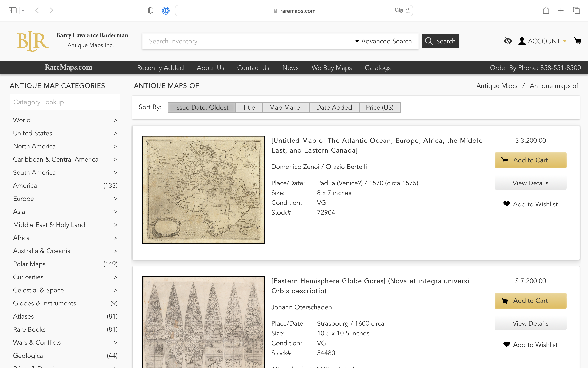Open the privacy report shield icon
Viewport: 588px width, 368px height.
tap(150, 10)
